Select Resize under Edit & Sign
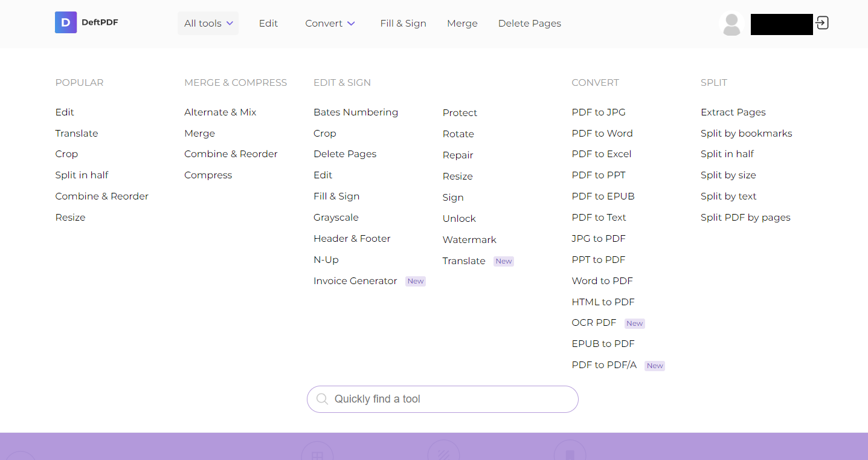Image resolution: width=868 pixels, height=460 pixels. pyautogui.click(x=458, y=176)
